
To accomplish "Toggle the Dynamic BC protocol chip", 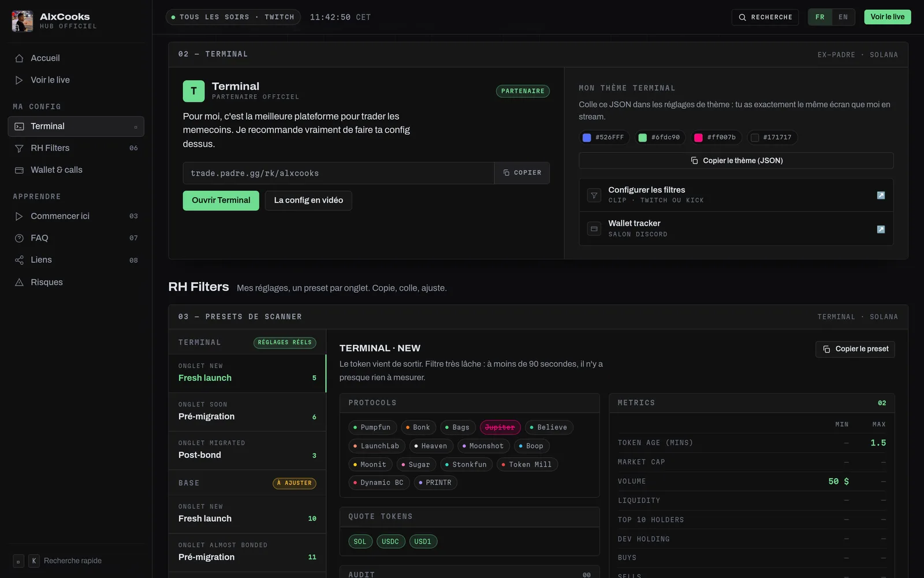I will click(379, 483).
